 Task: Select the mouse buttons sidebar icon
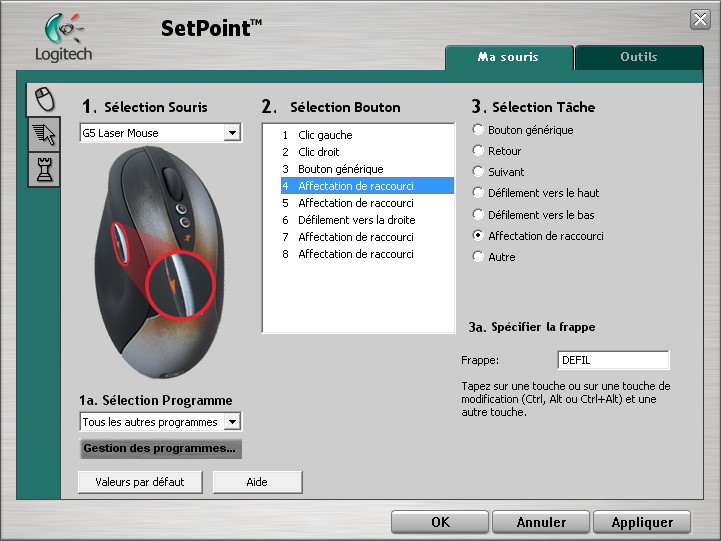[x=43, y=98]
